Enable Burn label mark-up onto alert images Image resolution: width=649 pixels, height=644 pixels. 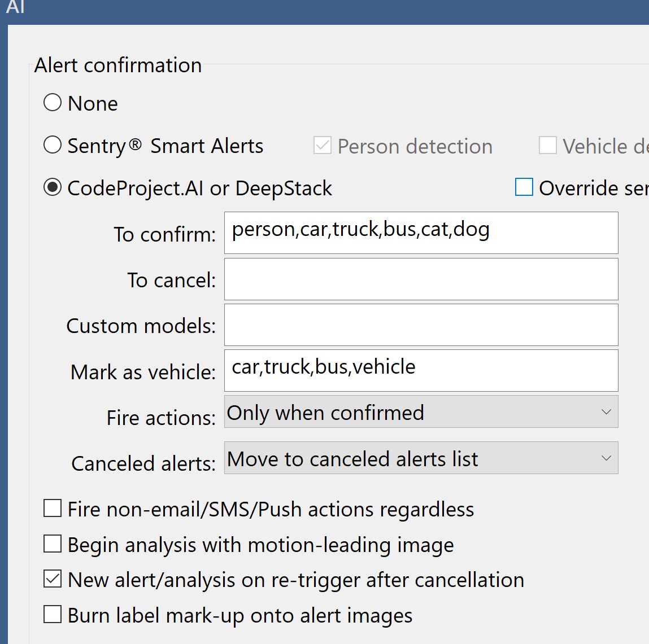click(53, 614)
